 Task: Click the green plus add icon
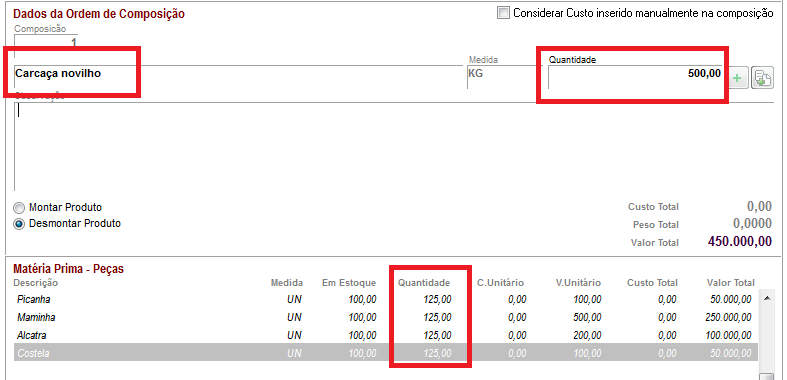[737, 79]
